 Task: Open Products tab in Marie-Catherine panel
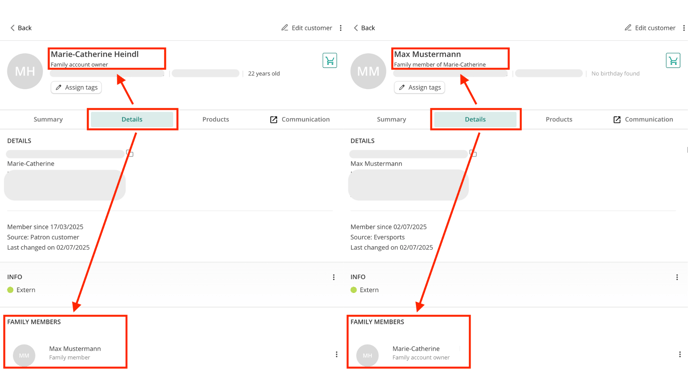click(x=215, y=119)
